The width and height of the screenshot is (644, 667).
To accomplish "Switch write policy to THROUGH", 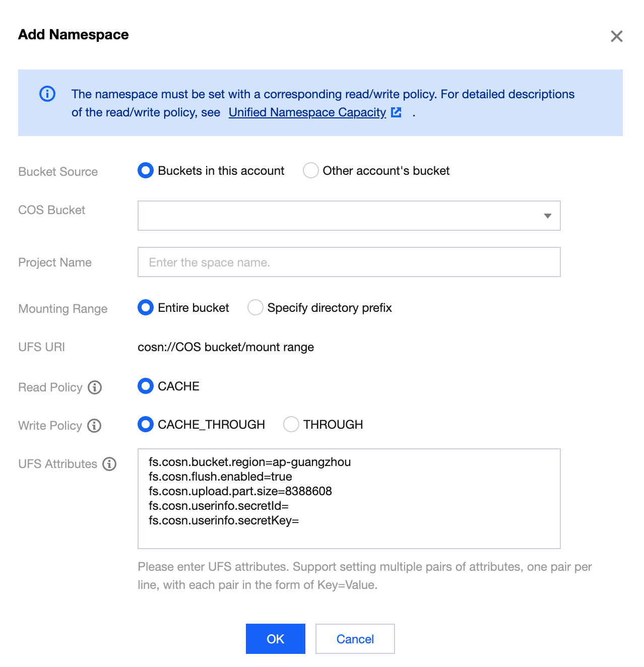I will click(x=291, y=425).
